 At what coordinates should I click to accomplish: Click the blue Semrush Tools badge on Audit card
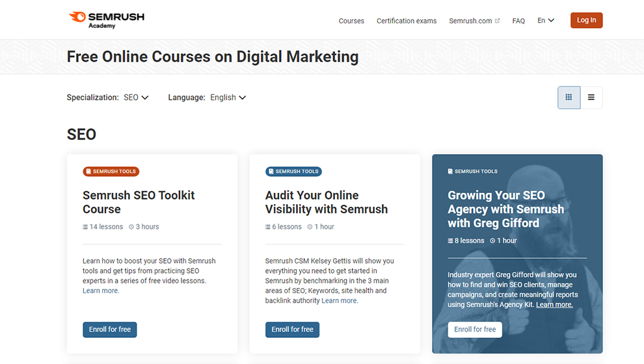coord(293,172)
